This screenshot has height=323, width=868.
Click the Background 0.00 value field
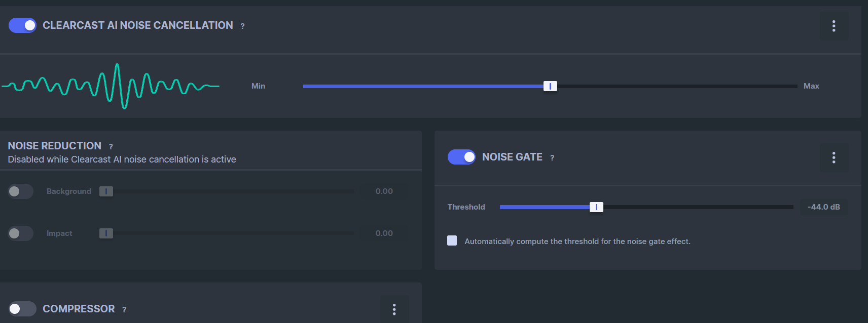pyautogui.click(x=384, y=191)
